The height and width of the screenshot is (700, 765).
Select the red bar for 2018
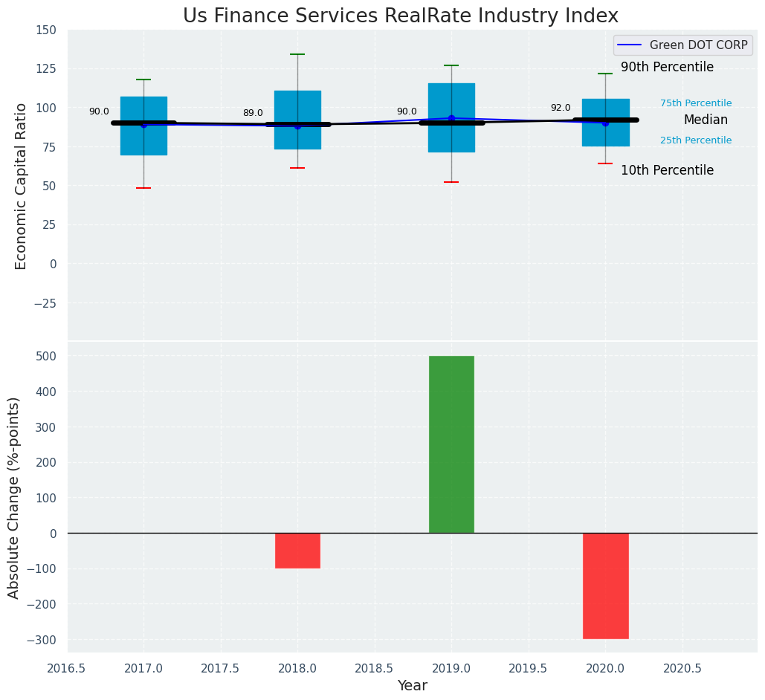click(x=297, y=551)
